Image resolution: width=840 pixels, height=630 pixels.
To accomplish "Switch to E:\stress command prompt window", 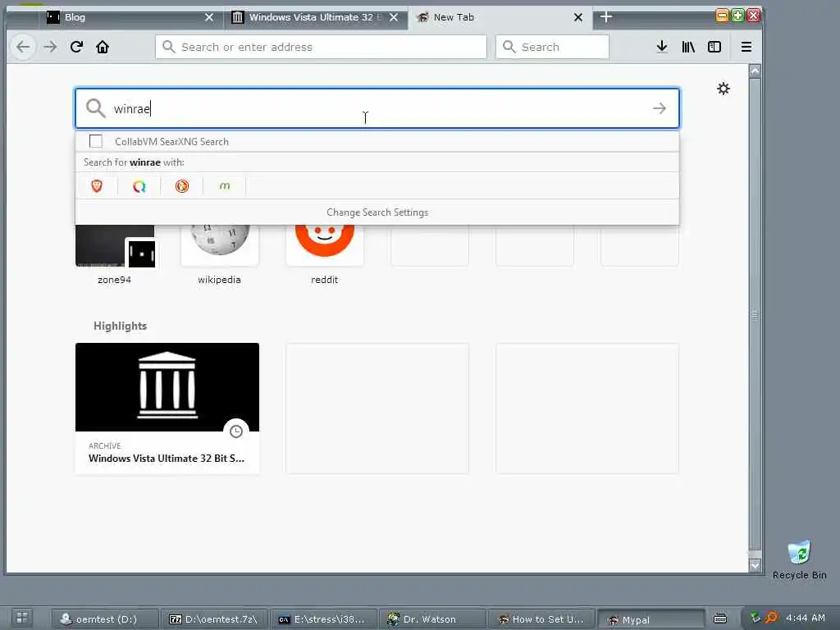I will pos(323,619).
